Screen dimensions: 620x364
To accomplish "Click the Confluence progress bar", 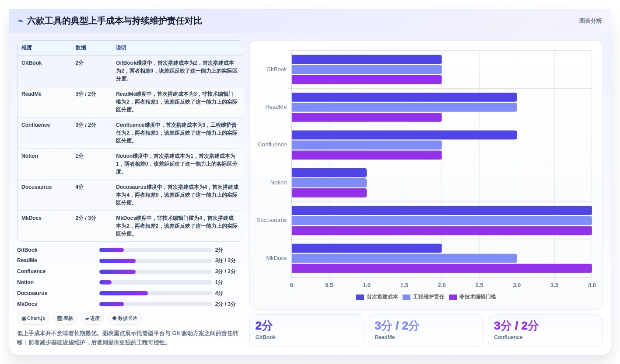I will (x=155, y=272).
